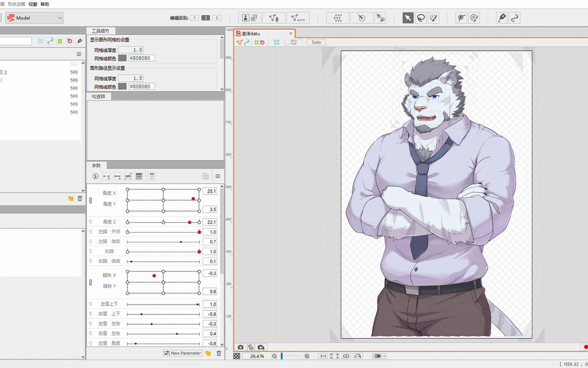This screenshot has width=588, height=368.
Task: Click the trash icon in parameter panel
Action: tap(219, 353)
